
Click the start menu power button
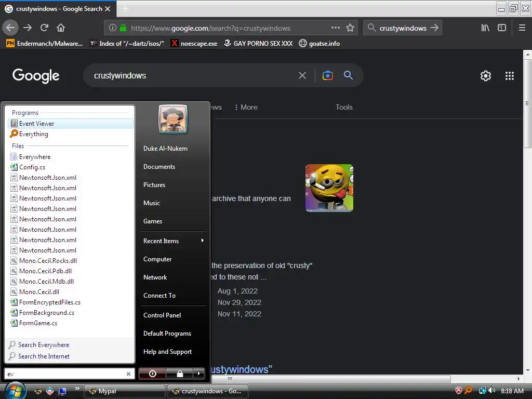[x=153, y=374]
